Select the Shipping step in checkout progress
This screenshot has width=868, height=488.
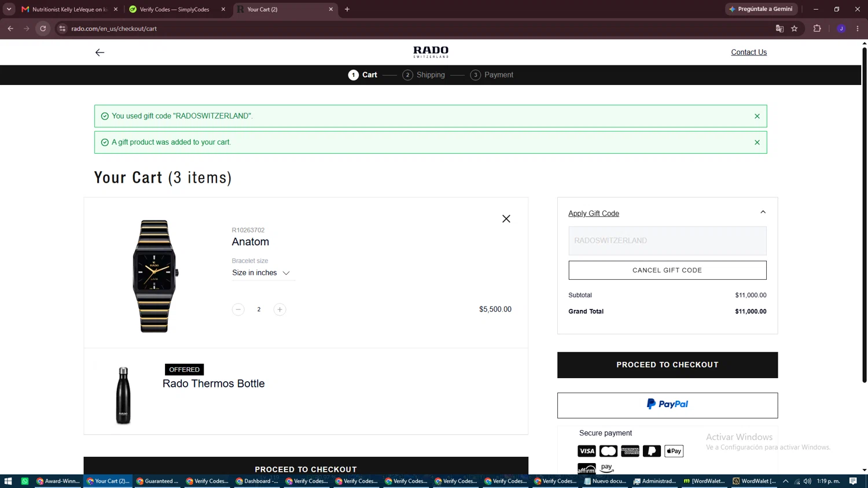click(x=424, y=75)
